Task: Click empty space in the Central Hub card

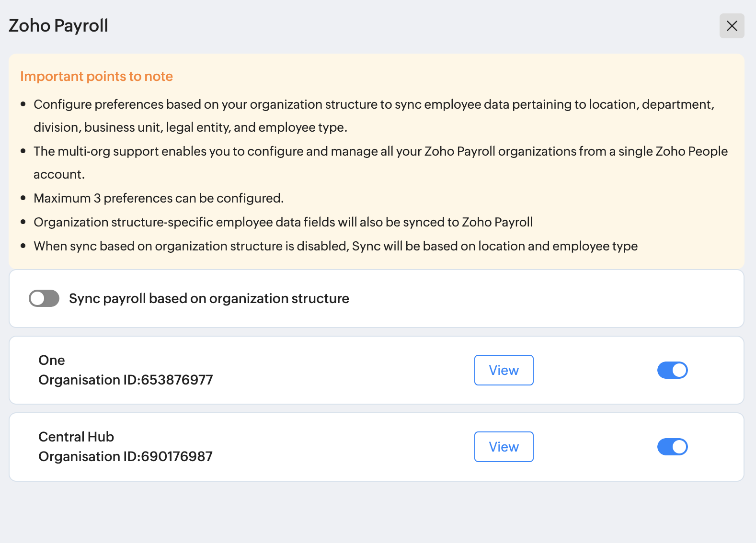Action: pyautogui.click(x=335, y=447)
